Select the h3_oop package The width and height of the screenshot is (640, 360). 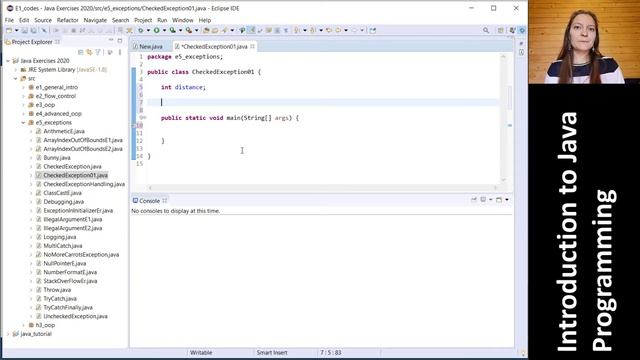(x=45, y=325)
